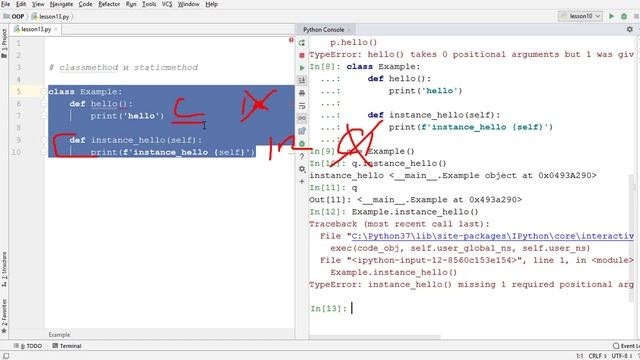Open the IPython interactiveshell traceback file link
Viewport: 640px width, 360px height.
point(493,236)
